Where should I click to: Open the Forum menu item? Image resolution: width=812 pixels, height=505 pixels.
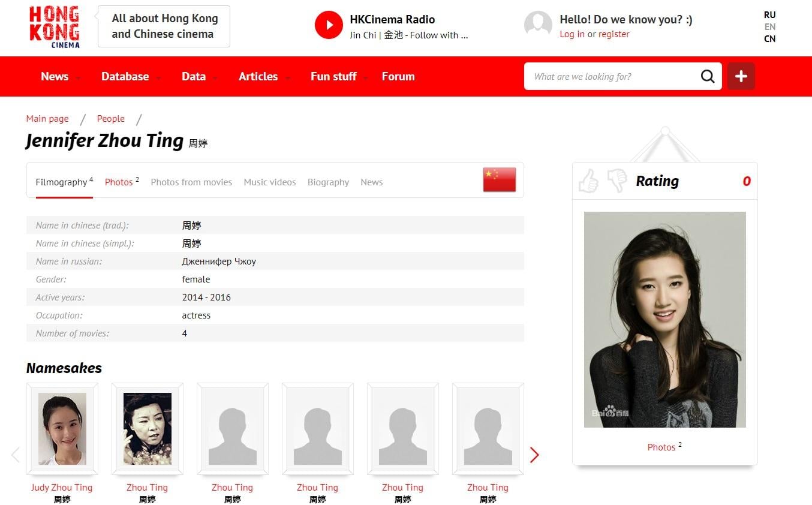pos(398,77)
